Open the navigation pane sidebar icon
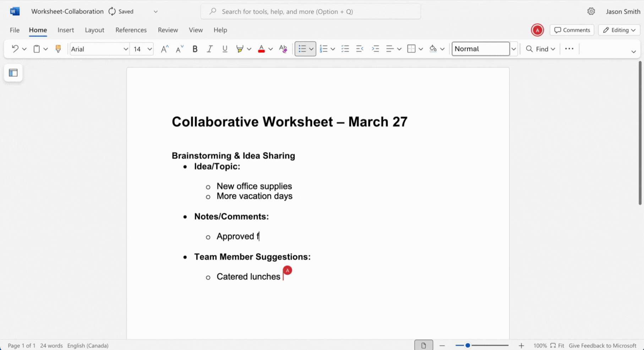The width and height of the screenshot is (644, 350). 13,73
